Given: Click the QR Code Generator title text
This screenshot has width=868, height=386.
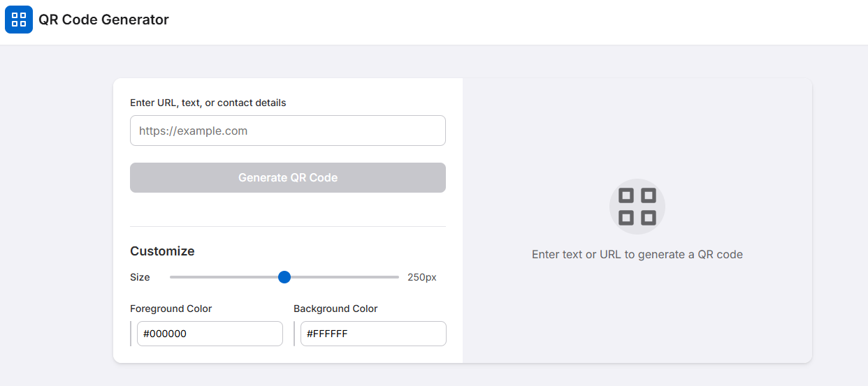Looking at the screenshot, I should [103, 20].
